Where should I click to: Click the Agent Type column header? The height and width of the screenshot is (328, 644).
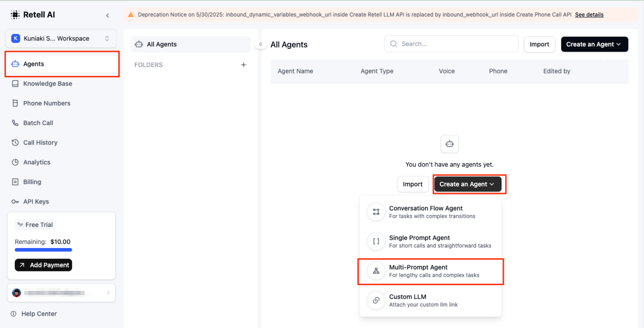[377, 71]
